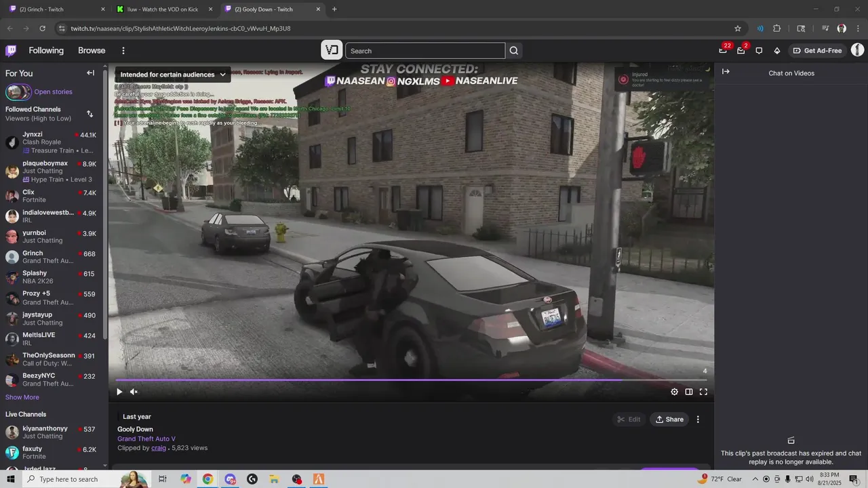Open the Twitch top-nav more options menu

[123, 51]
